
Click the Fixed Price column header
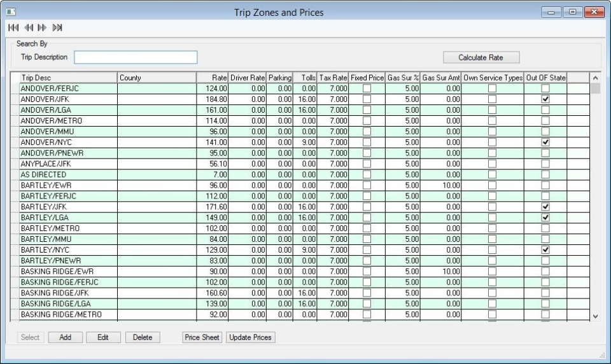tap(367, 78)
